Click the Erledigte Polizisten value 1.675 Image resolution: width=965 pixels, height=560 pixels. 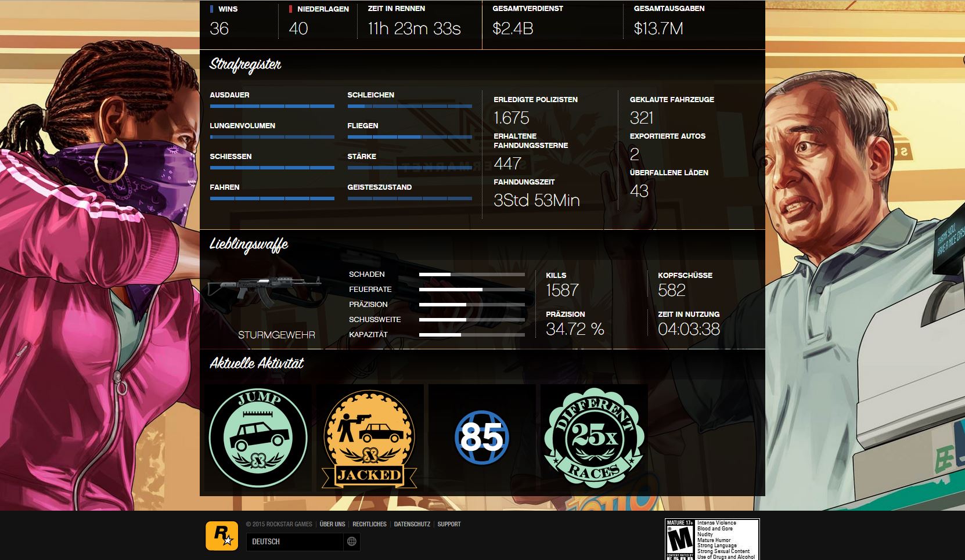(x=512, y=118)
